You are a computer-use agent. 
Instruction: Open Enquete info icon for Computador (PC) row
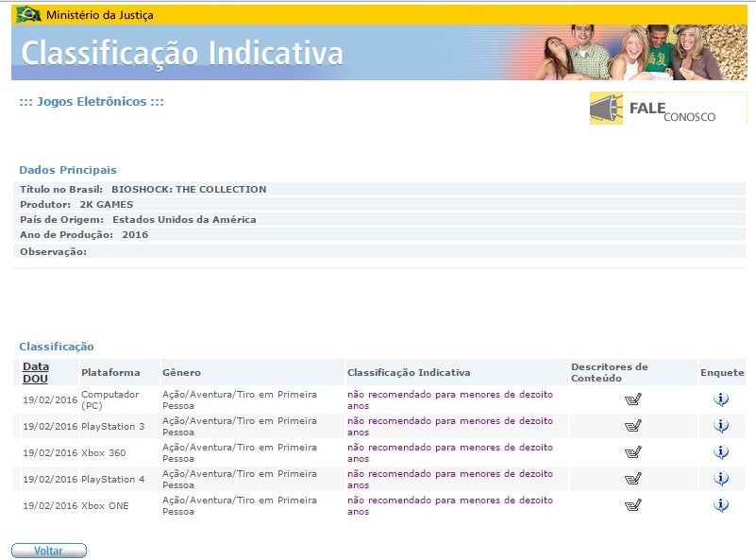coord(721,399)
